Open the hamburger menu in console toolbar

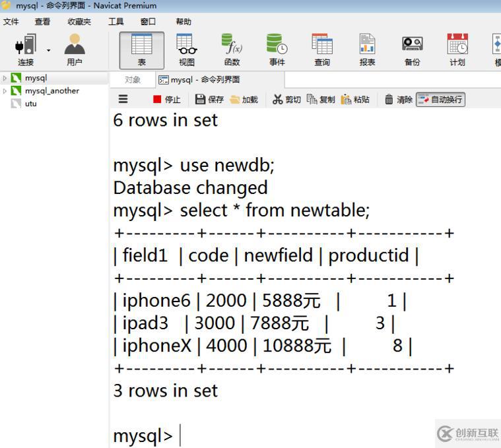(x=123, y=100)
